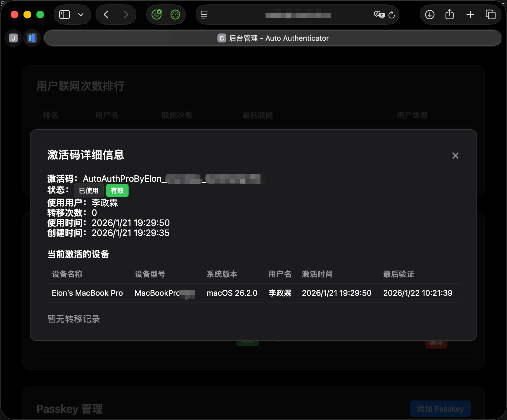Image resolution: width=507 pixels, height=420 pixels.
Task: Click the 设备型号 column header
Action: [150, 274]
